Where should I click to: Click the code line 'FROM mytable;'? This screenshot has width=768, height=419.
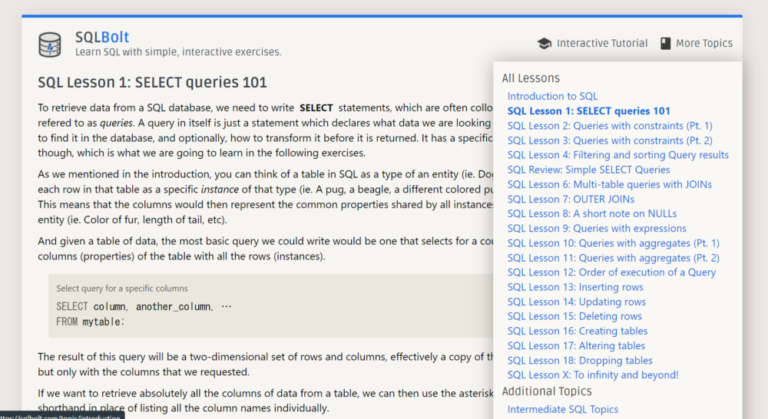coord(90,322)
